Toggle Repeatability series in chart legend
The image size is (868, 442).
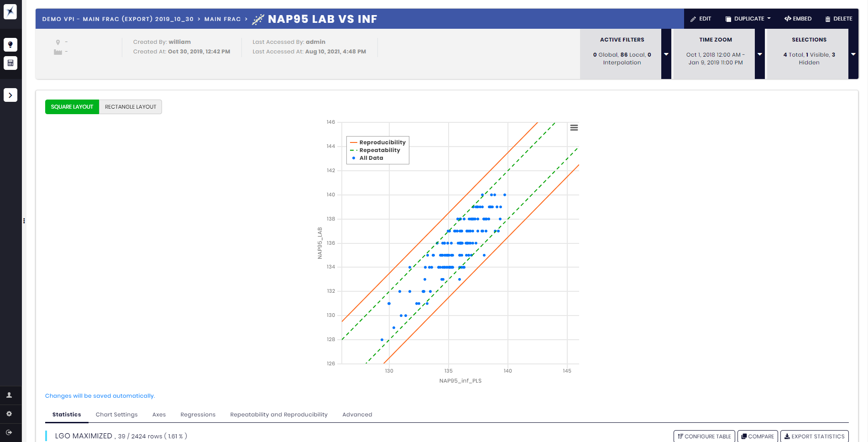[x=379, y=150]
